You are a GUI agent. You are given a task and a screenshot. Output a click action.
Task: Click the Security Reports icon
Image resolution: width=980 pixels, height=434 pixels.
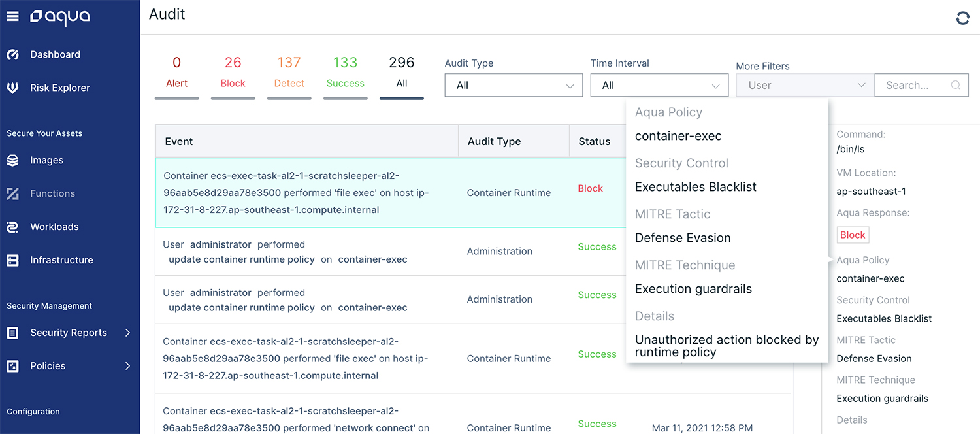[x=12, y=333]
